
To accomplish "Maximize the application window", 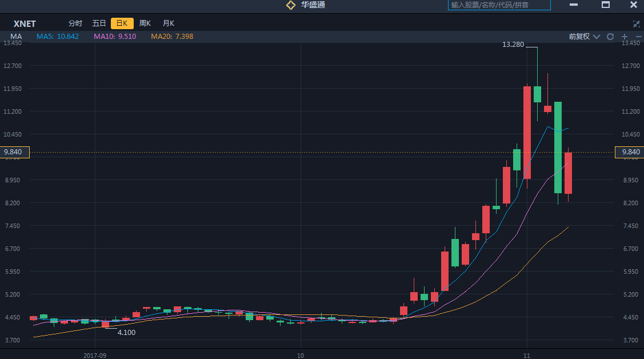I will pos(606,5).
